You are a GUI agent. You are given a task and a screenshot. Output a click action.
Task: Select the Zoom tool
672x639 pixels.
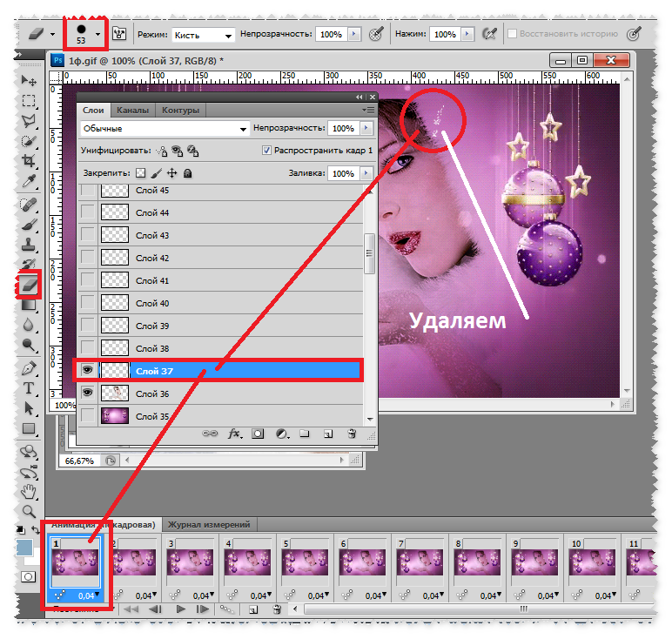click(29, 511)
